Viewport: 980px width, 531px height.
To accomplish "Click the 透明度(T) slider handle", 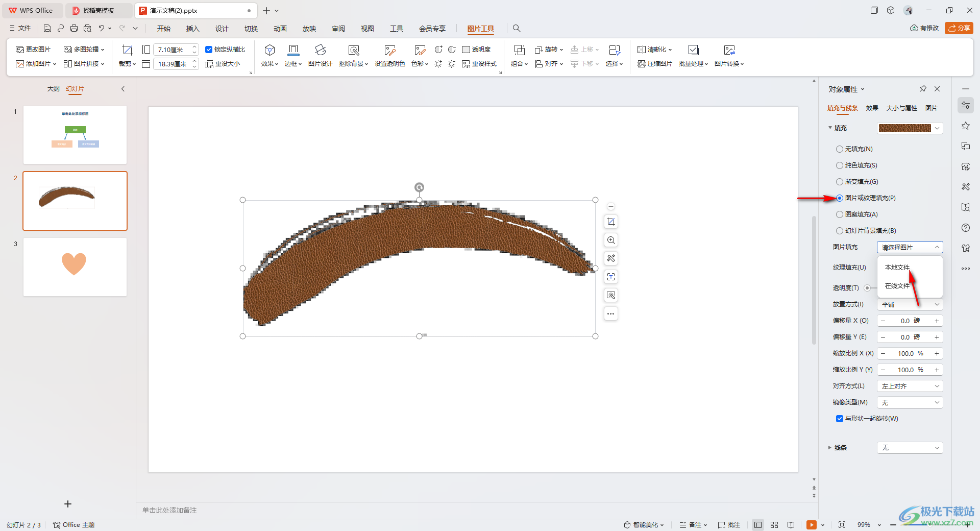I will pos(867,288).
